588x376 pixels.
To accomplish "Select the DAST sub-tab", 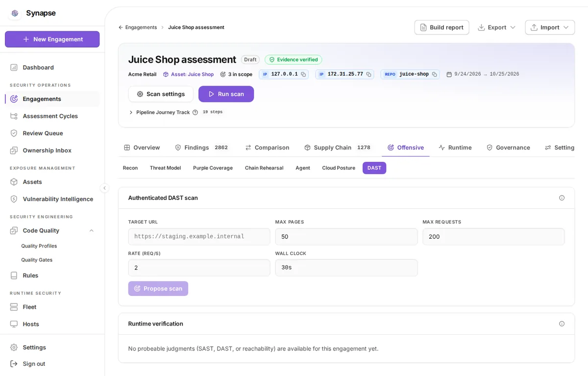I will 374,168.
